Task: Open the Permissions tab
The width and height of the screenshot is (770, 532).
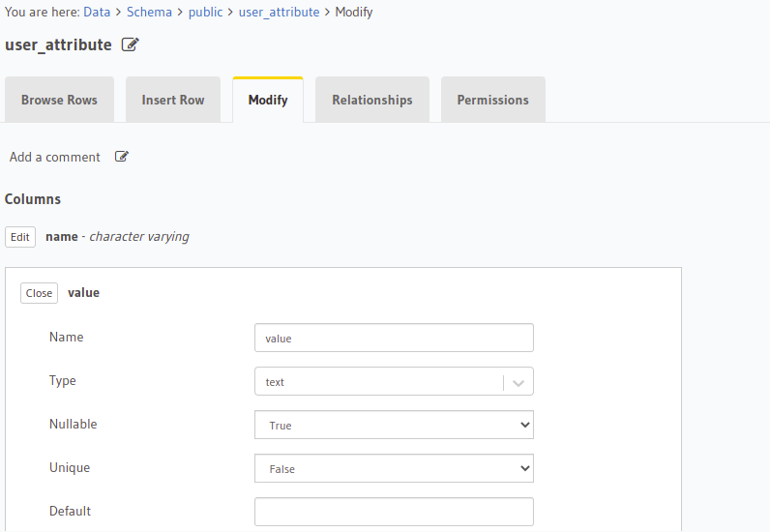Action: [x=493, y=100]
